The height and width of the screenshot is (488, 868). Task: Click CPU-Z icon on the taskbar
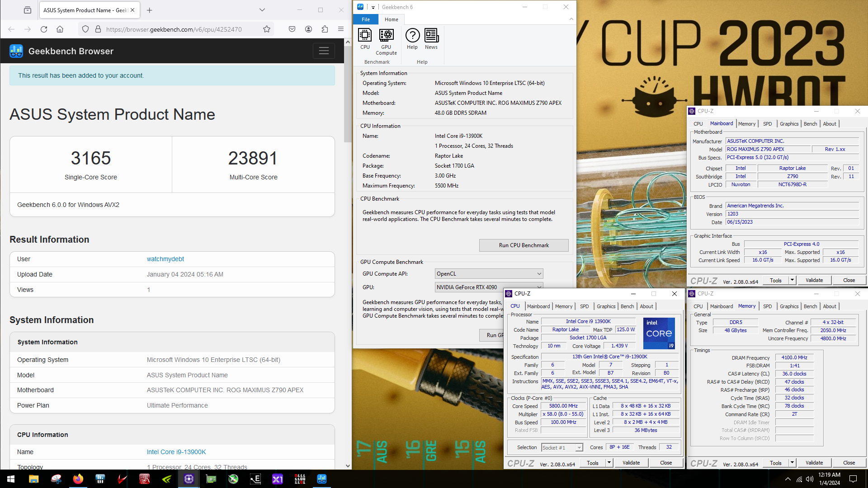[x=189, y=479]
